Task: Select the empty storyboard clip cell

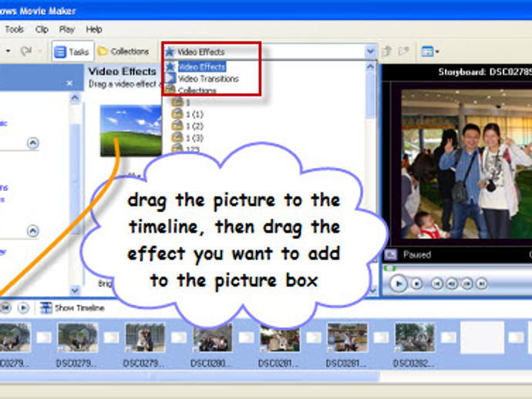Action: coord(482,337)
